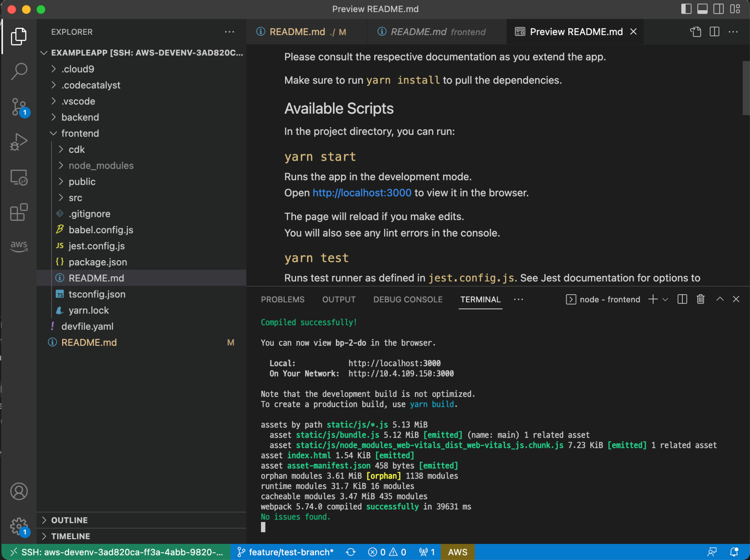750x560 pixels.
Task: Open package.json in the file tree
Action: click(98, 262)
